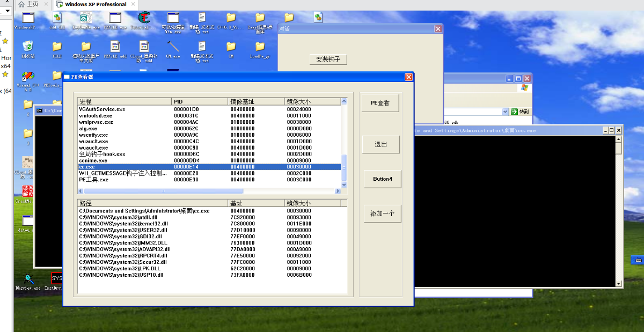The image size is (644, 332).
Task: Open the 可视化编程 Yin.exe desktop icon
Action: pos(173,23)
